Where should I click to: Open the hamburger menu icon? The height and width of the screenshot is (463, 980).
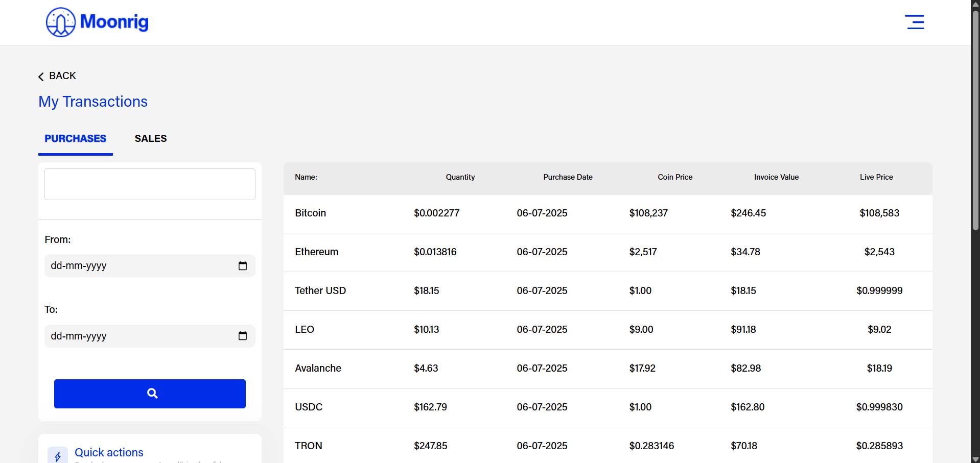[914, 22]
